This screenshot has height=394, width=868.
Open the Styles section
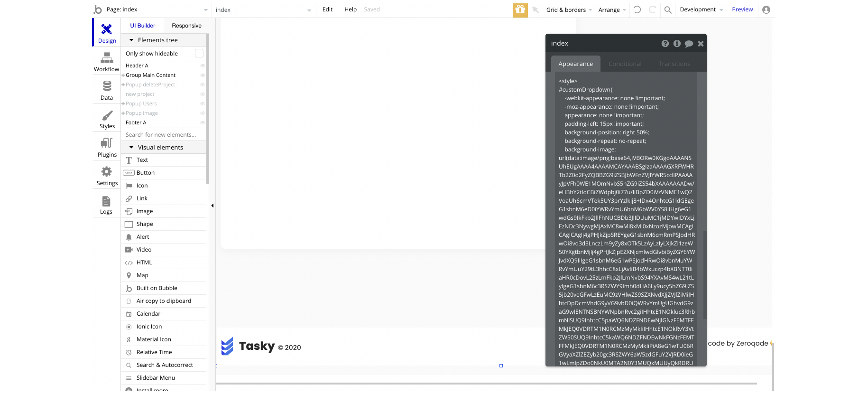[x=107, y=119]
